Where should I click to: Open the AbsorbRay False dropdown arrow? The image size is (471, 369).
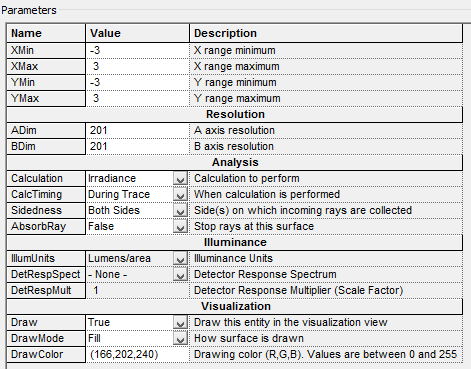(180, 226)
